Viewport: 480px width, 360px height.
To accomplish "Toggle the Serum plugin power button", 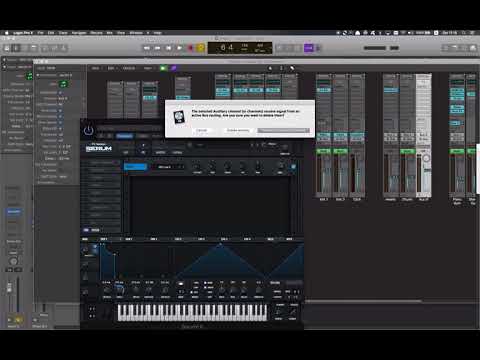I will (x=88, y=130).
